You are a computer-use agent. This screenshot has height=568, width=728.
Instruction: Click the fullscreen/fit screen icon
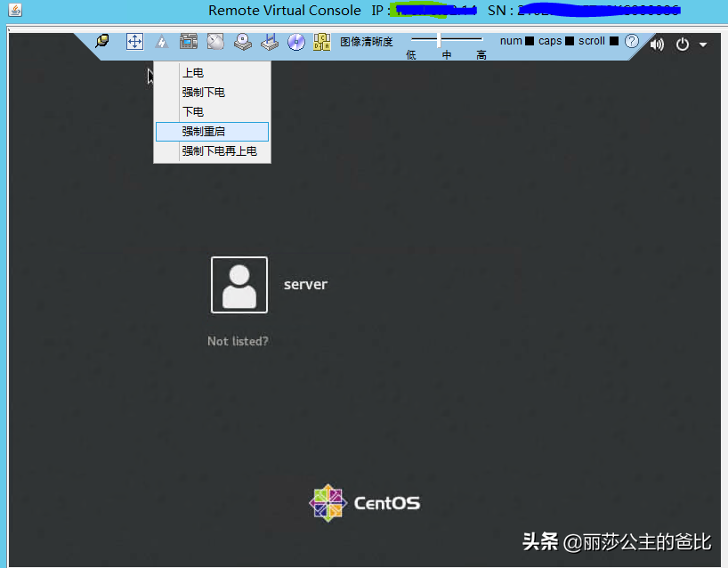[134, 42]
